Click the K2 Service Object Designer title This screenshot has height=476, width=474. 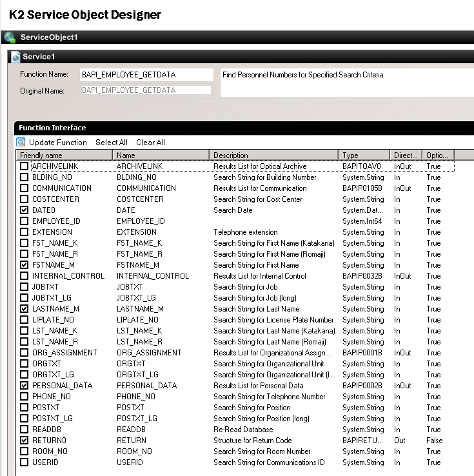(x=85, y=15)
